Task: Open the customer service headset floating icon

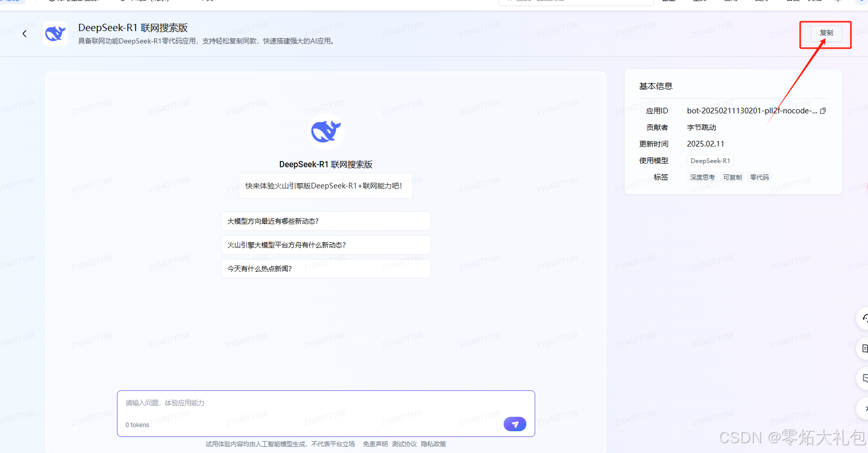Action: [863, 318]
